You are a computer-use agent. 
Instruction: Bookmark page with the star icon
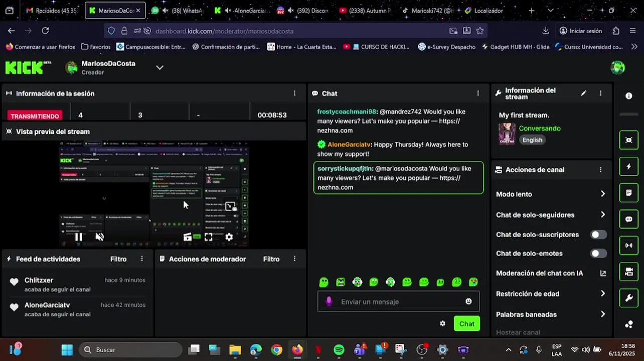point(480,31)
